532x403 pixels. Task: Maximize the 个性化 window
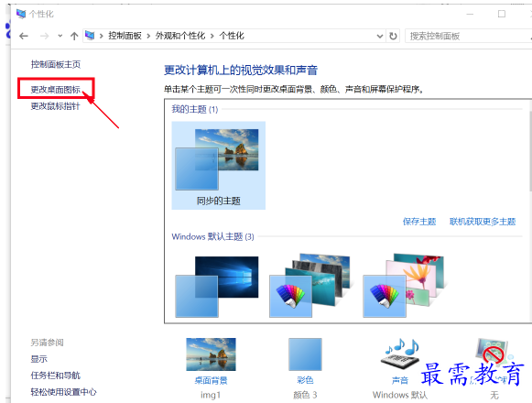tap(502, 14)
